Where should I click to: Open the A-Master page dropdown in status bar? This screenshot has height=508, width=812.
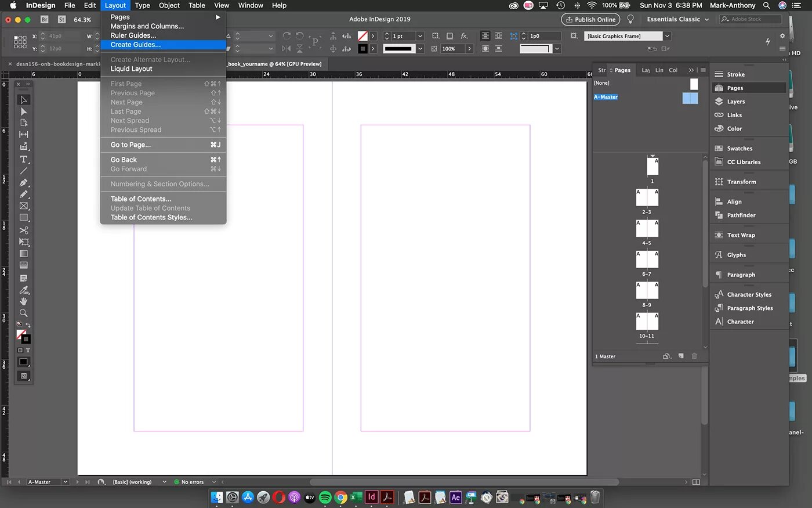[x=66, y=482]
